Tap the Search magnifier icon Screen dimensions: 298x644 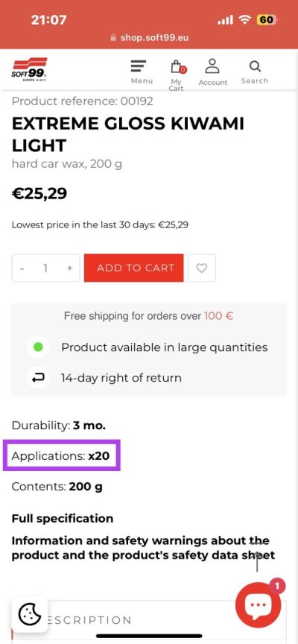click(255, 66)
